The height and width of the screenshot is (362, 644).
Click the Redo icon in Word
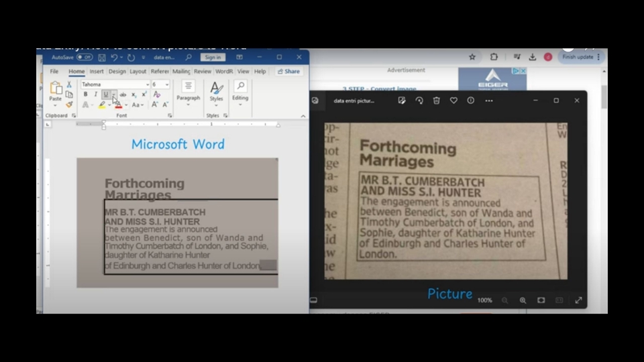[x=131, y=58]
